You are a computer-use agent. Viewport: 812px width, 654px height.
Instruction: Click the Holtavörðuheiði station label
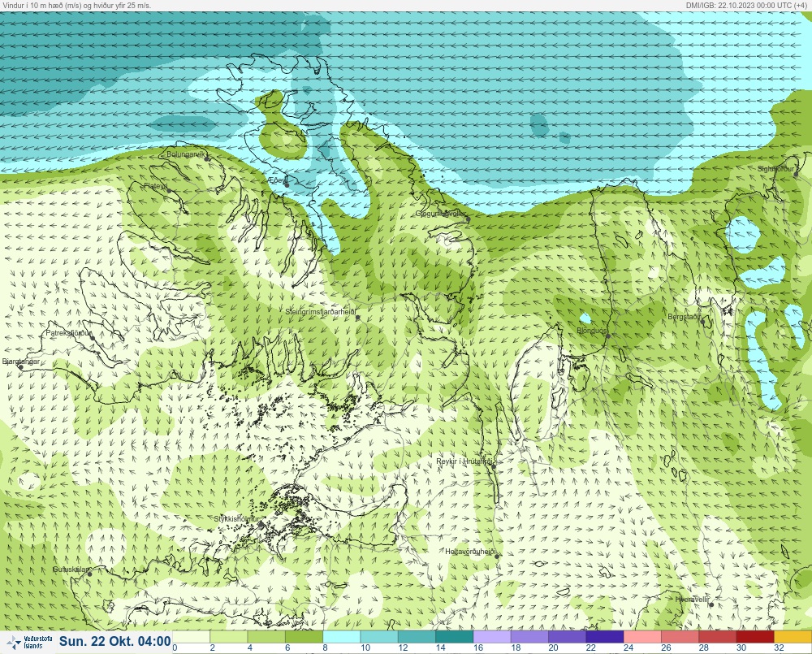tap(471, 552)
